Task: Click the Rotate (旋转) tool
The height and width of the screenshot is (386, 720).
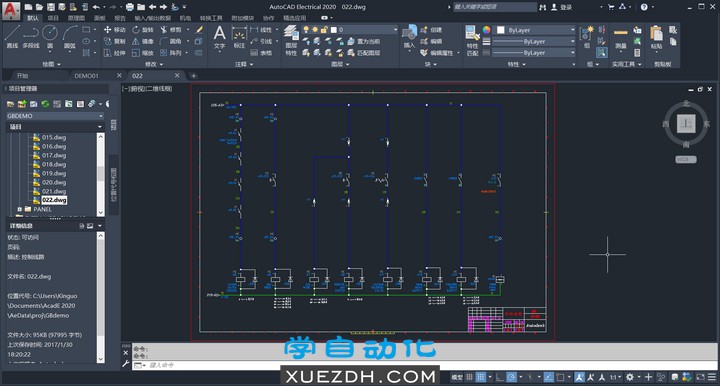Action: click(x=143, y=29)
